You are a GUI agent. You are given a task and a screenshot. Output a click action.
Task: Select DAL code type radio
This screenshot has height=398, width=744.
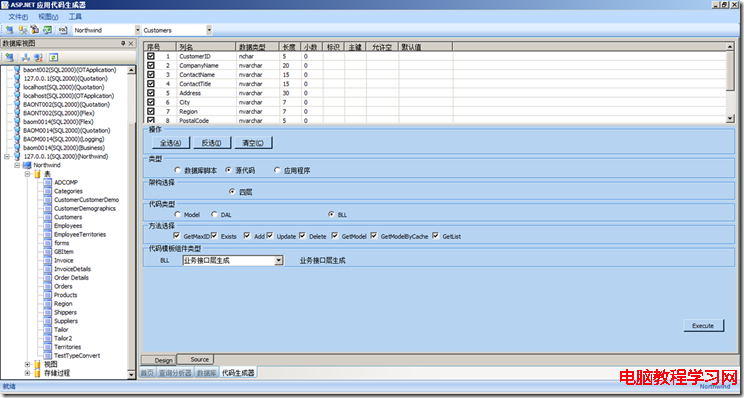[214, 214]
